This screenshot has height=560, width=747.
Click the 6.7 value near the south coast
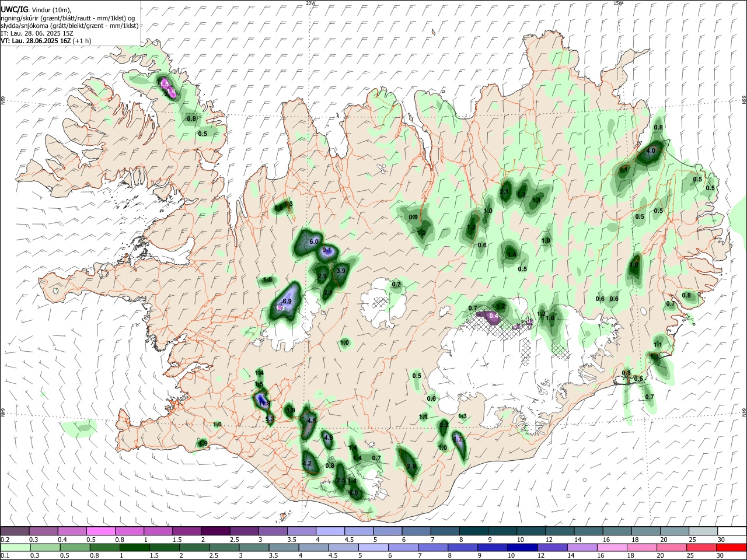pyautogui.click(x=458, y=439)
